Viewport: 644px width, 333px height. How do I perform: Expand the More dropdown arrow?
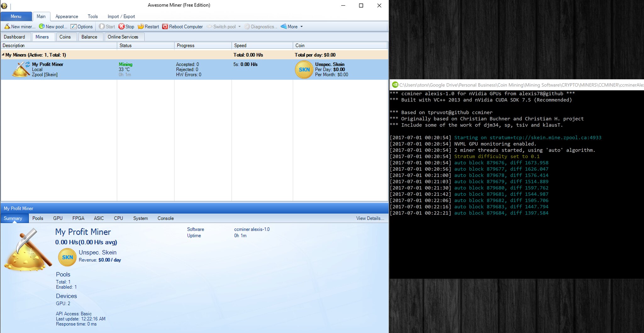[x=302, y=26]
